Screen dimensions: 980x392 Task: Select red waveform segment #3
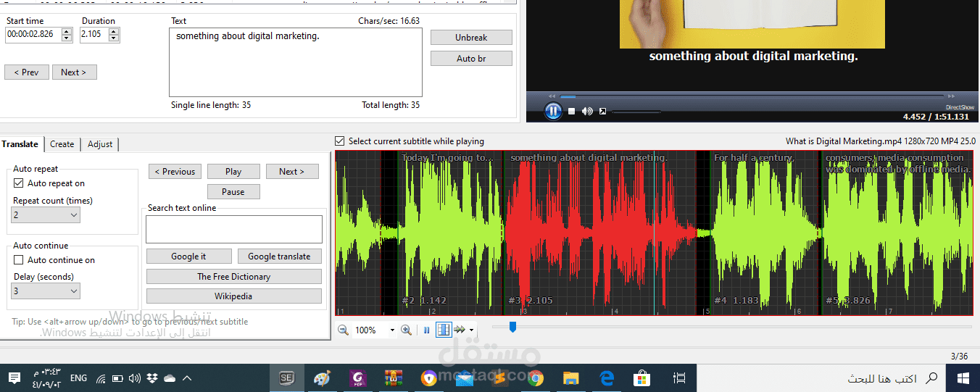tap(600, 232)
